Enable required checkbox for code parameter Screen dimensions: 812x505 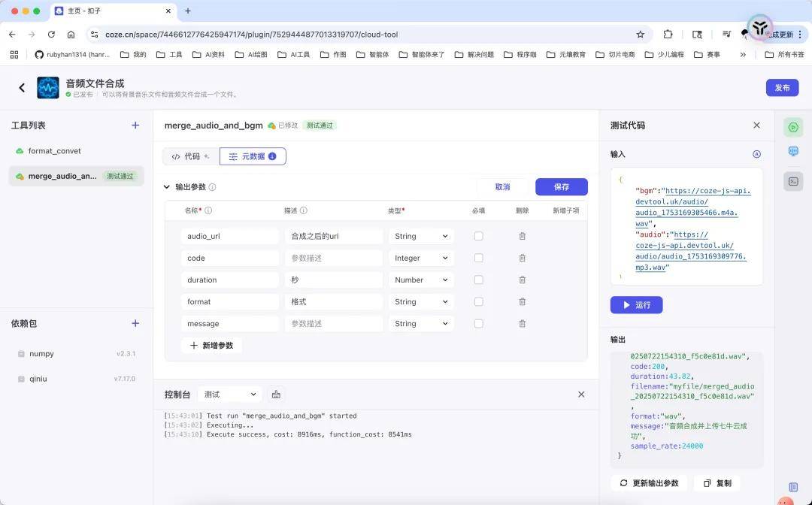[x=478, y=258]
